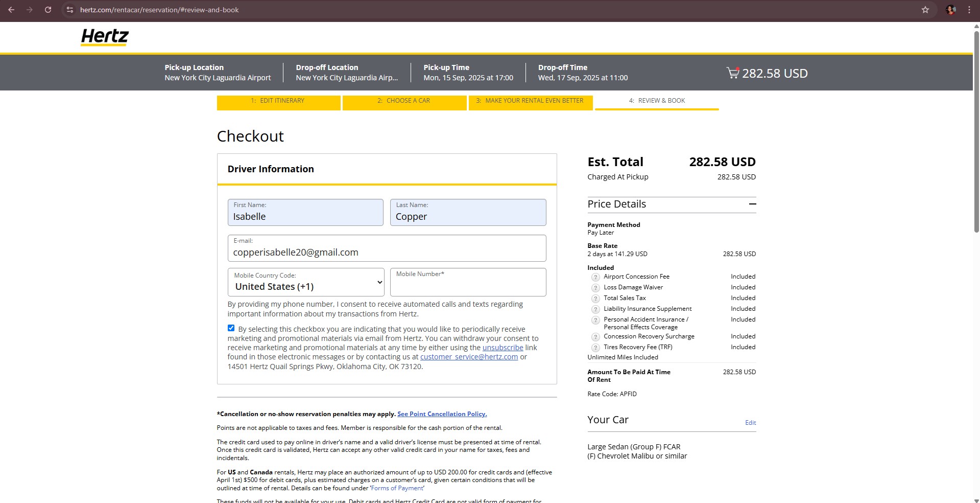The image size is (980, 503).
Task: Bookmark this page with star icon
Action: (x=925, y=10)
